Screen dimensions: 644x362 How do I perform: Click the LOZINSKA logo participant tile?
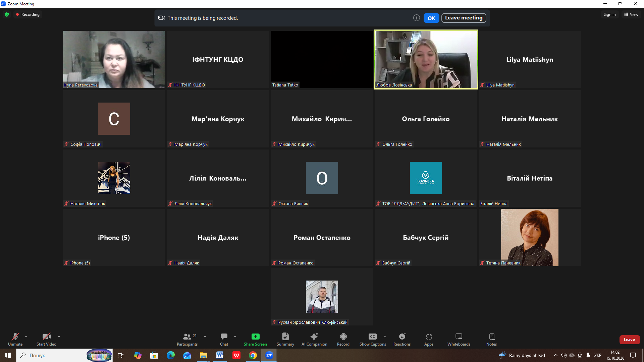tap(426, 178)
